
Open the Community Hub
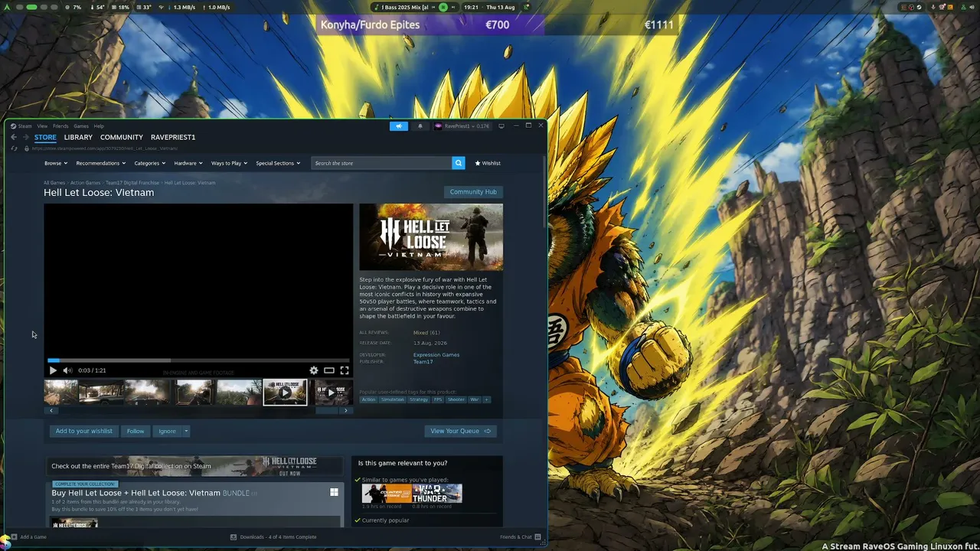coord(473,192)
